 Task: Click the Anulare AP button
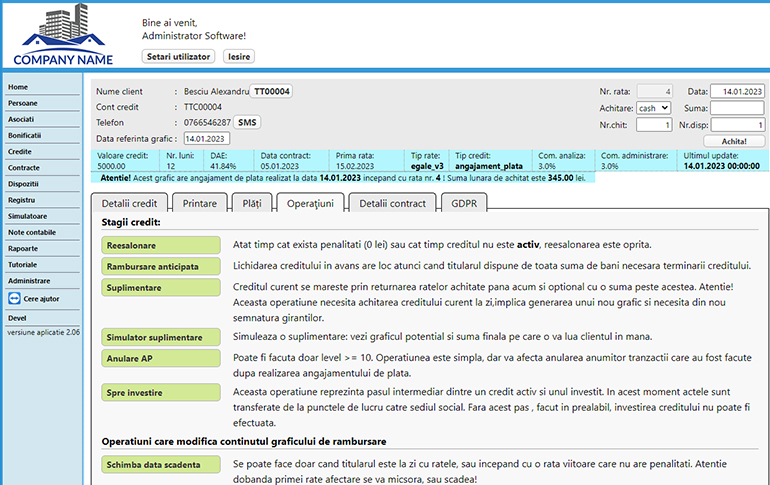click(161, 358)
